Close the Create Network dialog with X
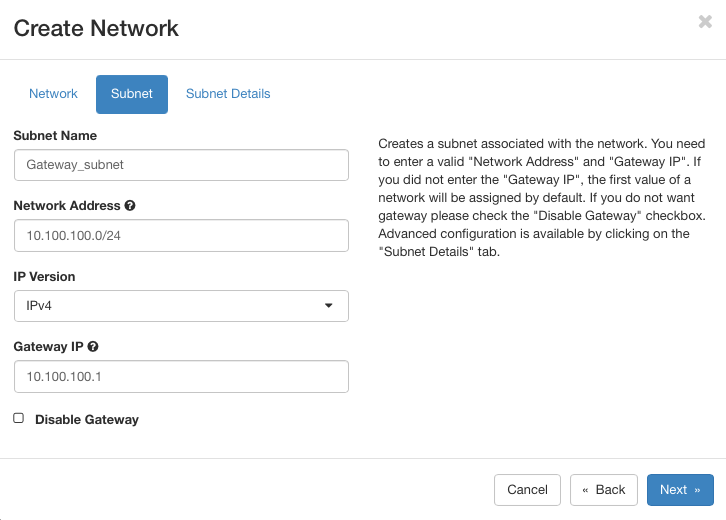 click(705, 22)
